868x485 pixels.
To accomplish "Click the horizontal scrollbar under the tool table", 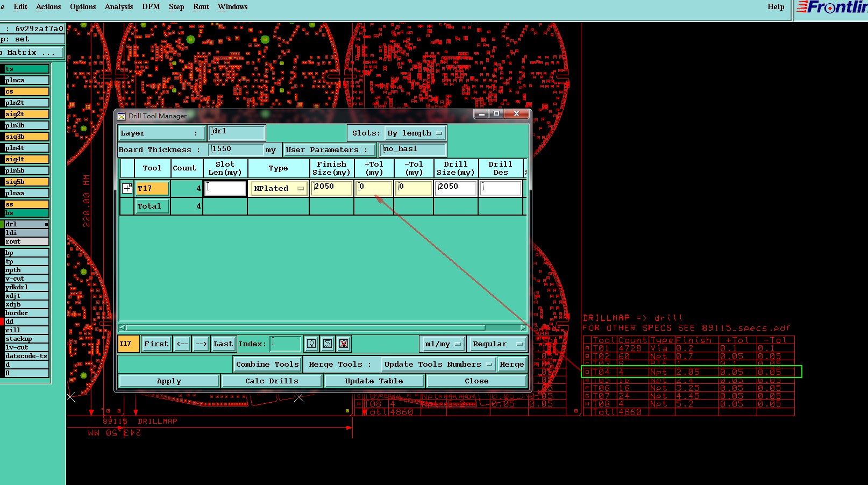I will [323, 327].
